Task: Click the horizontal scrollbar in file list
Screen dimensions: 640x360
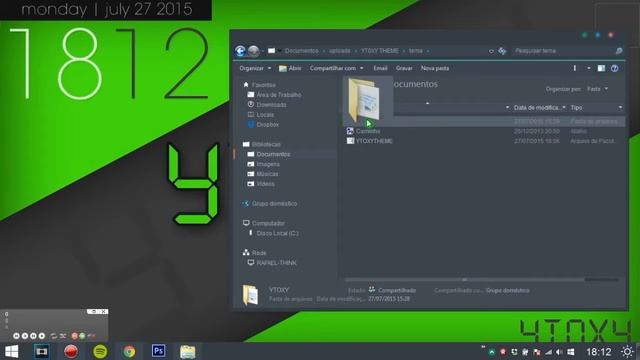Action: [464, 280]
